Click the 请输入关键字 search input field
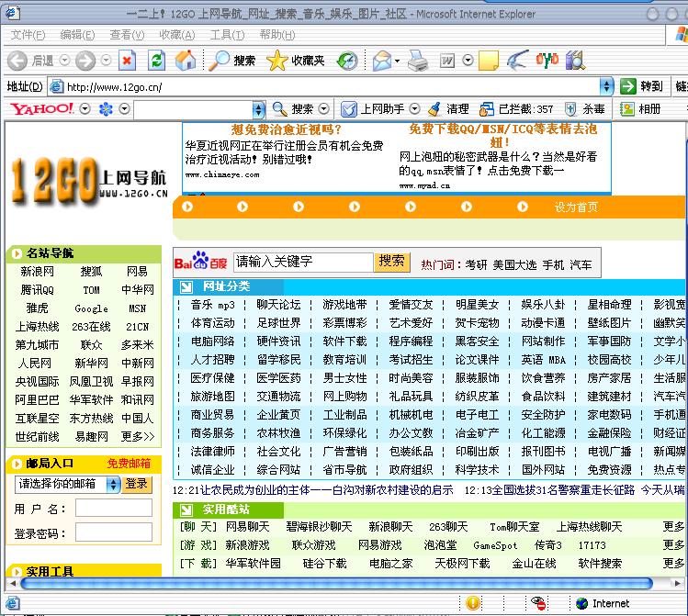 pyautogui.click(x=303, y=262)
